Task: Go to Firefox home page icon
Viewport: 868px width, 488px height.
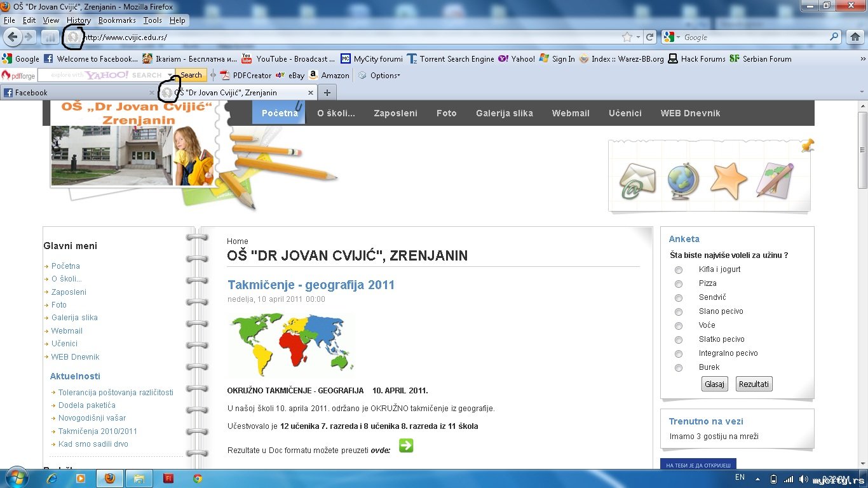Action: pos(855,37)
